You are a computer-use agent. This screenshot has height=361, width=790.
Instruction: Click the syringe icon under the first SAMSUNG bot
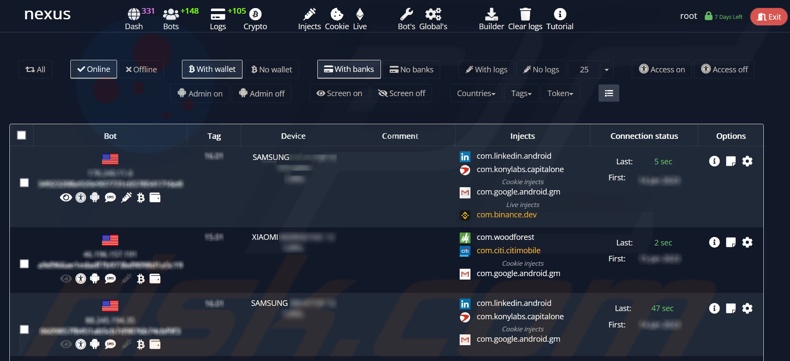pyautogui.click(x=126, y=198)
